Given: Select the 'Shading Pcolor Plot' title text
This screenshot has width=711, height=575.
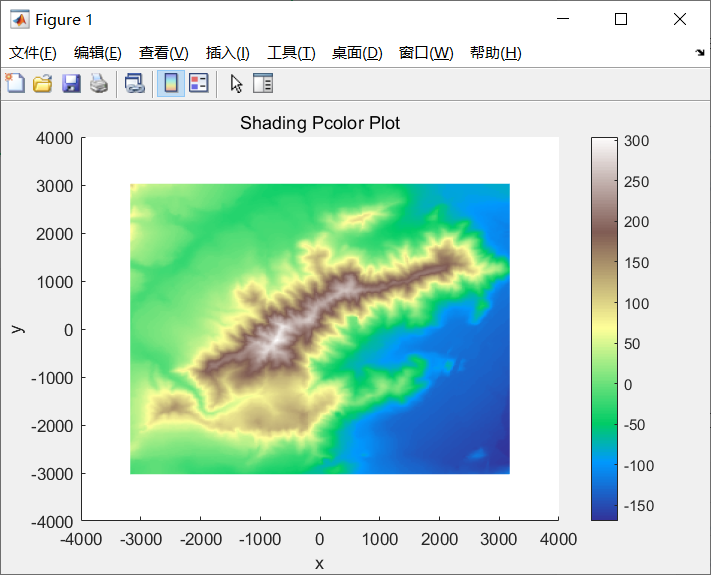Looking at the screenshot, I should 320,123.
